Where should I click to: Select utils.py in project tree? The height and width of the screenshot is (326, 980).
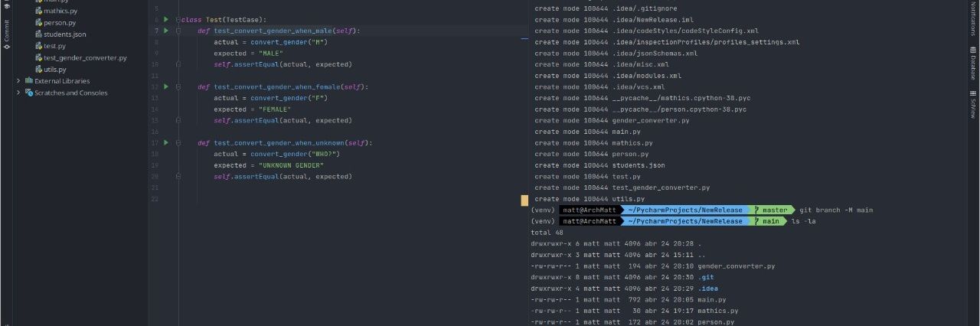pos(55,69)
